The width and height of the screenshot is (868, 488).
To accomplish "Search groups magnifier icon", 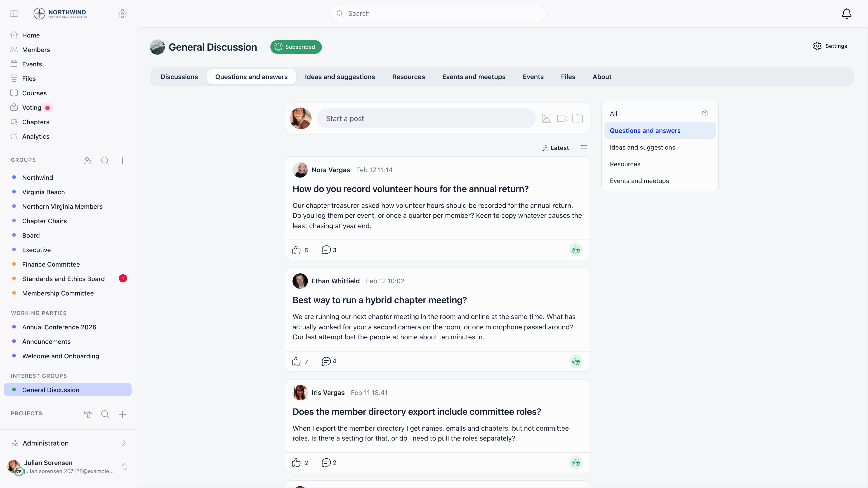I will (x=105, y=161).
